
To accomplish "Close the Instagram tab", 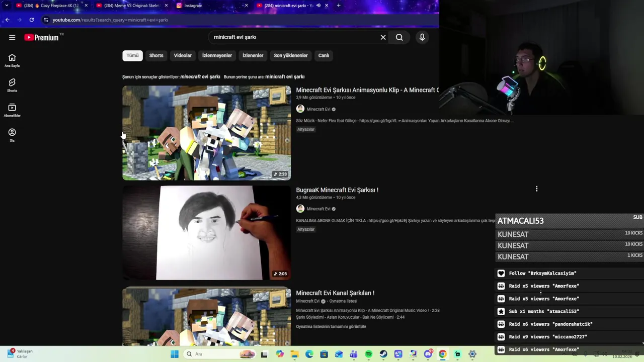I will (246, 6).
